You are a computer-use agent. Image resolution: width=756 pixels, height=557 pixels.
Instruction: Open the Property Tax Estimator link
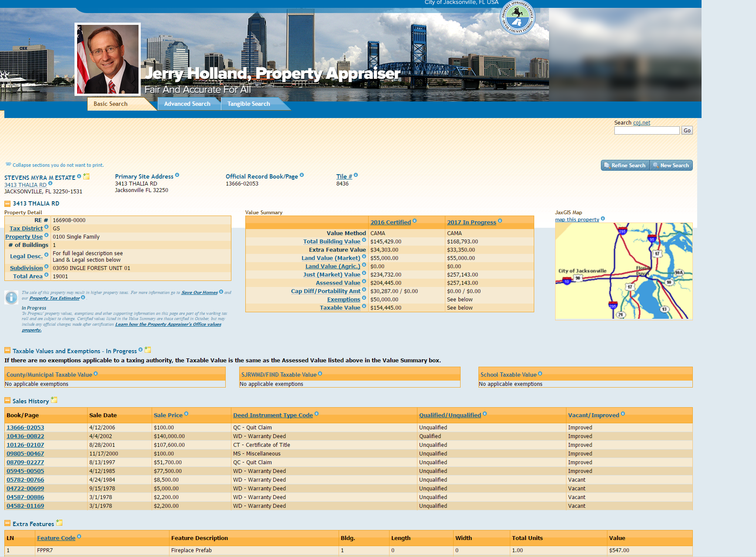coord(54,298)
